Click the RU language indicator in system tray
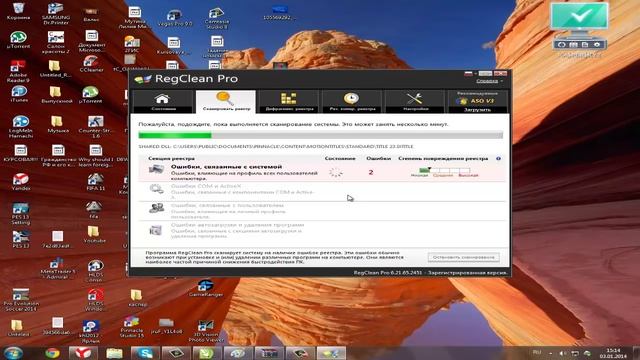The width and height of the screenshot is (640, 360). pyautogui.click(x=537, y=352)
